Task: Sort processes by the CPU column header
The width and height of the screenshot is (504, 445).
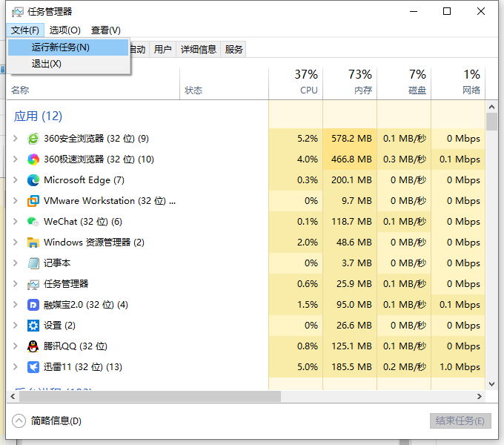Action: [x=296, y=82]
